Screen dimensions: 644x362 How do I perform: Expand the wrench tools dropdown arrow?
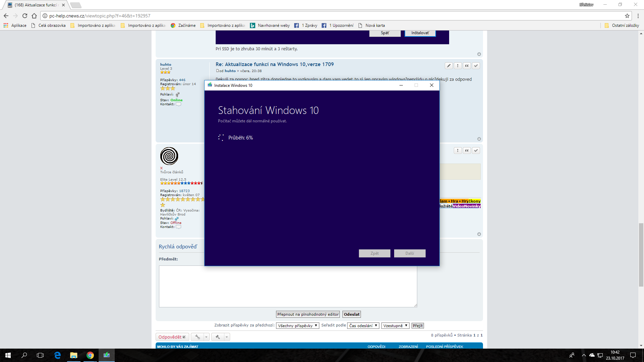tap(206, 337)
